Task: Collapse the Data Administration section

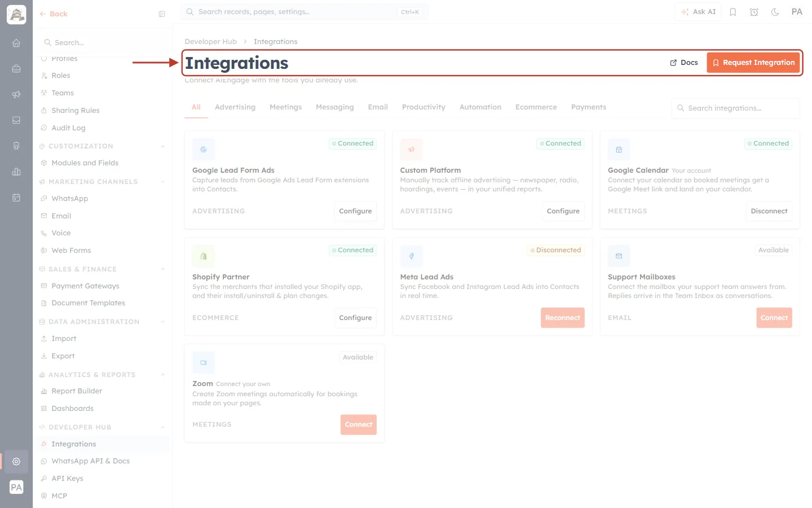Action: [163, 322]
